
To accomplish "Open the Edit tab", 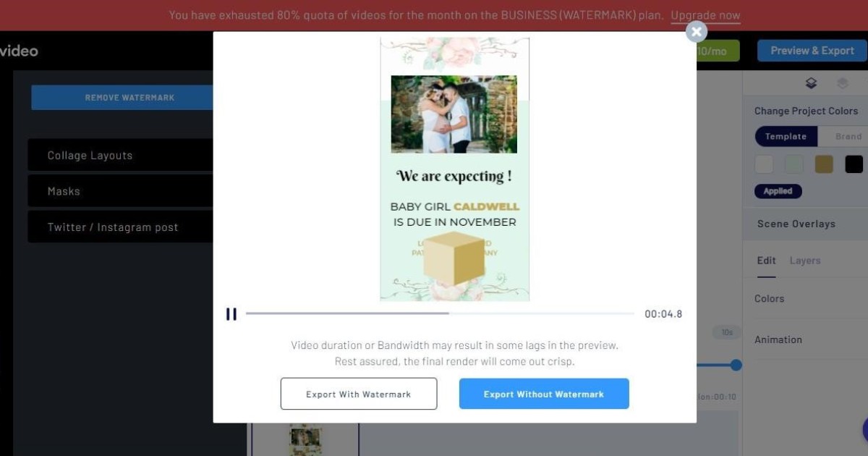I will pyautogui.click(x=766, y=261).
